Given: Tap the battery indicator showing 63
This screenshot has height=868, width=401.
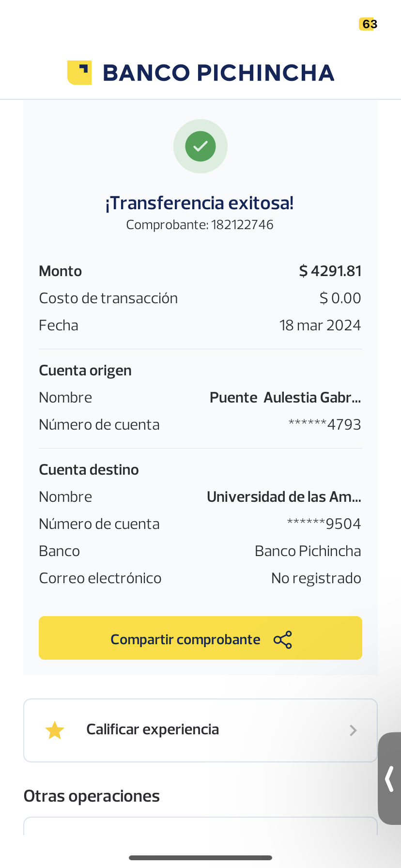Looking at the screenshot, I should tap(368, 24).
